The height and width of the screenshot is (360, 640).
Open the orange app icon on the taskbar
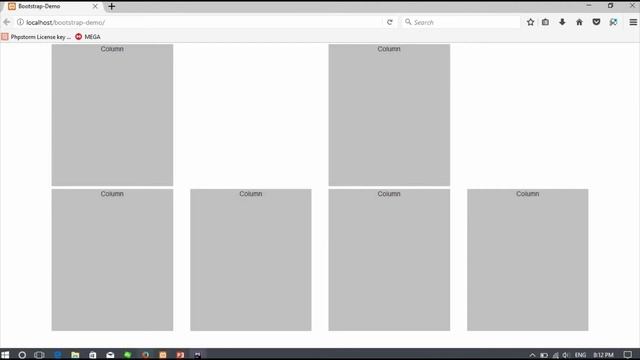163,355
